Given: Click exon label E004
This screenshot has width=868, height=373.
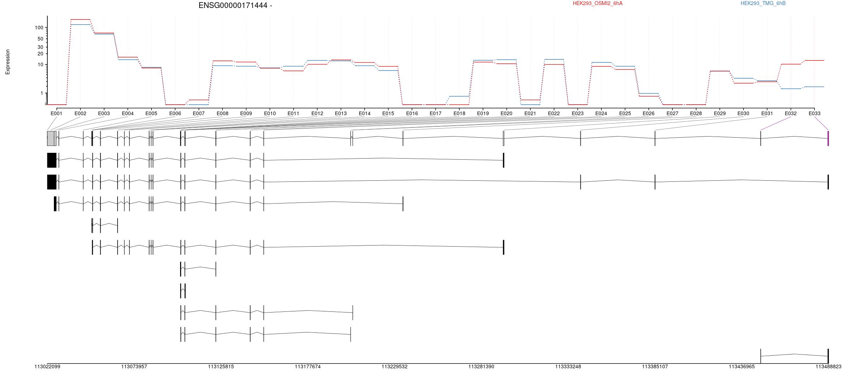Looking at the screenshot, I should [x=128, y=113].
